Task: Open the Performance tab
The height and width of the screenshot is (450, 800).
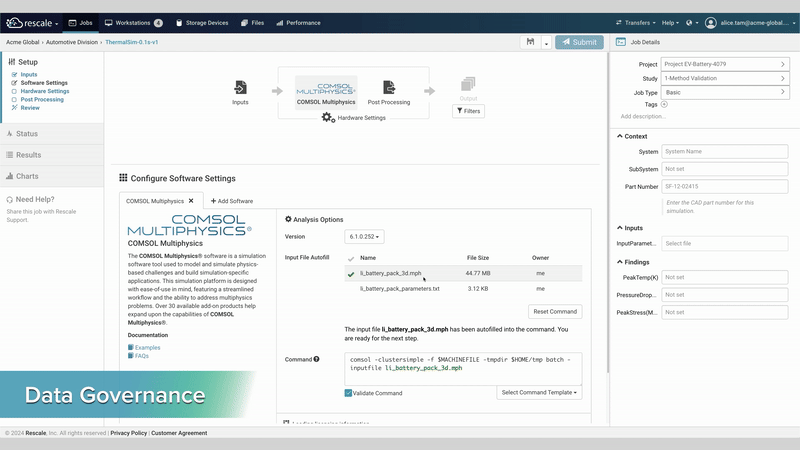Action: pyautogui.click(x=298, y=23)
